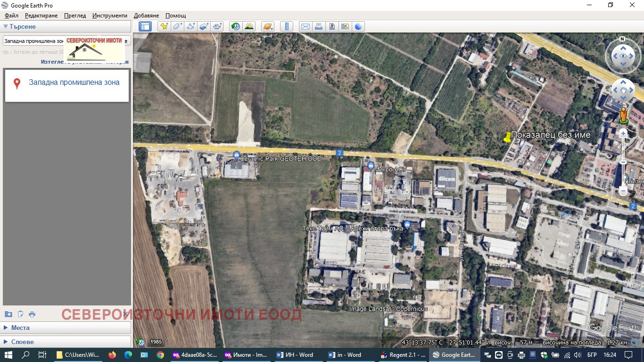The image size is (644, 362).
Task: Click the Ceramic Park GEOTEH OOD map label
Action: pos(280,159)
